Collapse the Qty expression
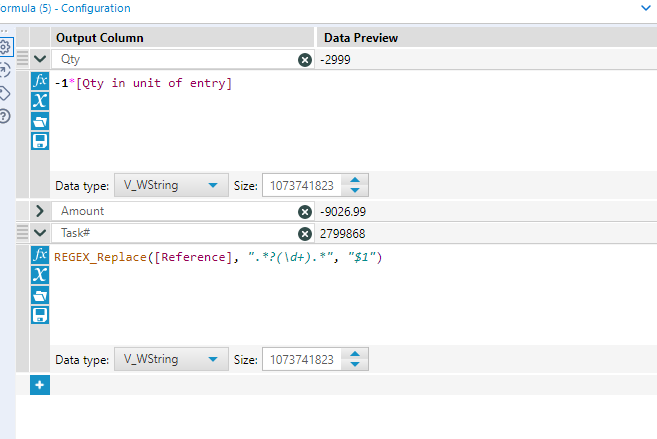657x439 pixels. pos(40,59)
